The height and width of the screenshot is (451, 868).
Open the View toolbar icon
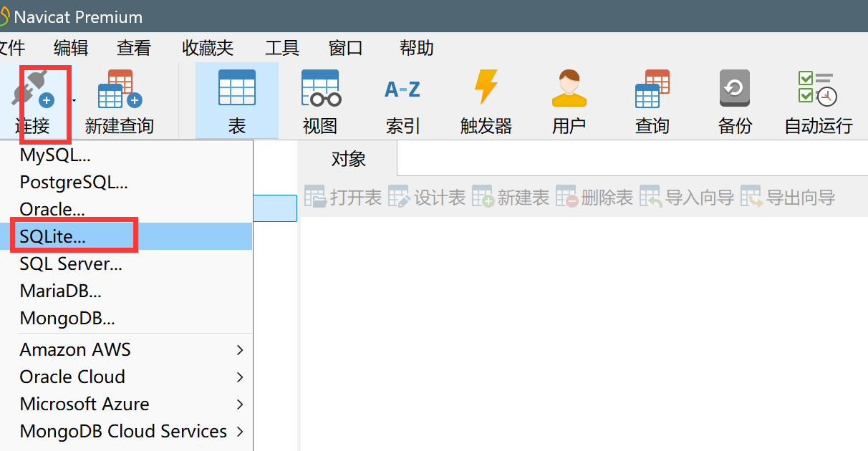(320, 88)
